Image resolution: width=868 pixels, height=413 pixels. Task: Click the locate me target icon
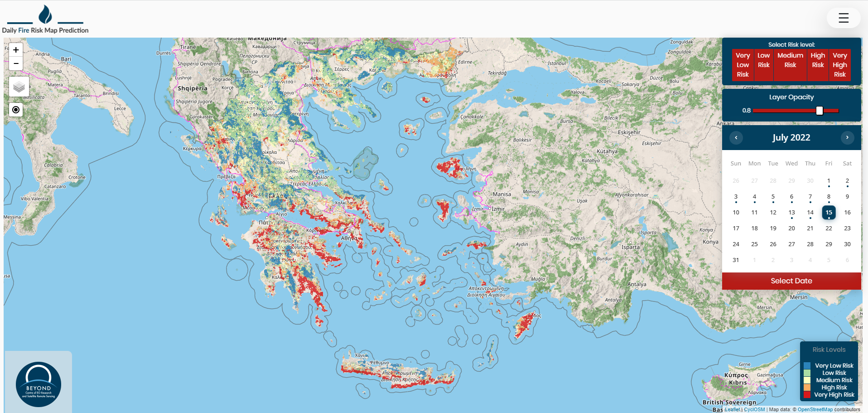16,110
